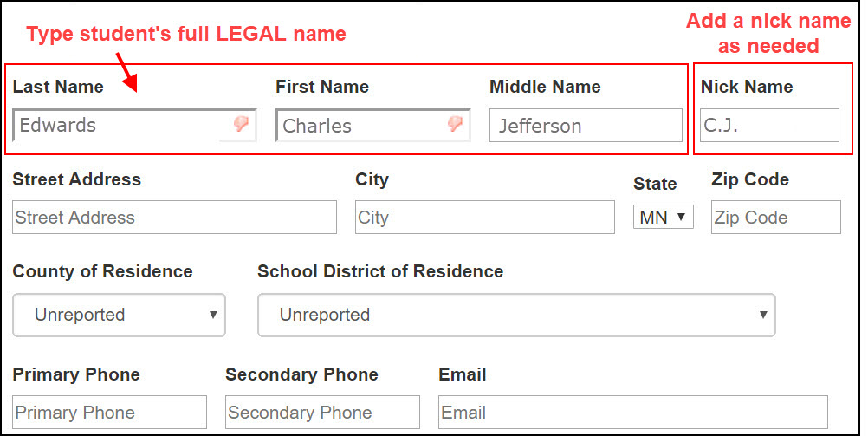Expand the County of Residence dropdown
The height and width of the screenshot is (436, 868).
pos(119,315)
